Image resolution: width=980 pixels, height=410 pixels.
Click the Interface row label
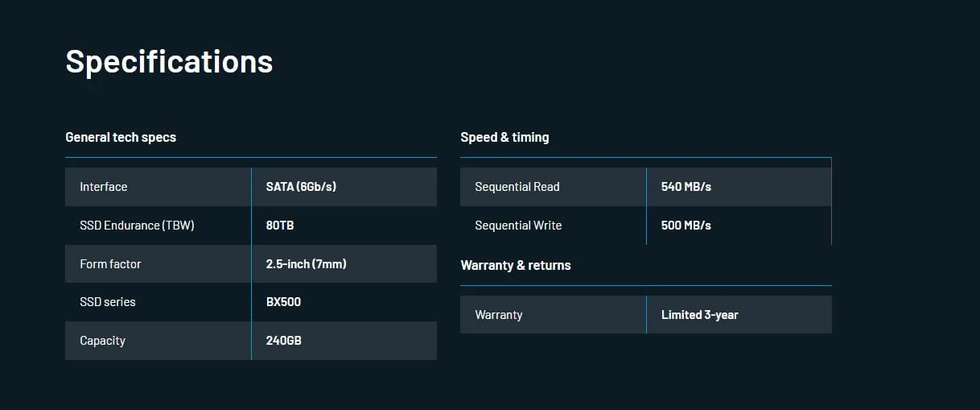pyautogui.click(x=104, y=187)
